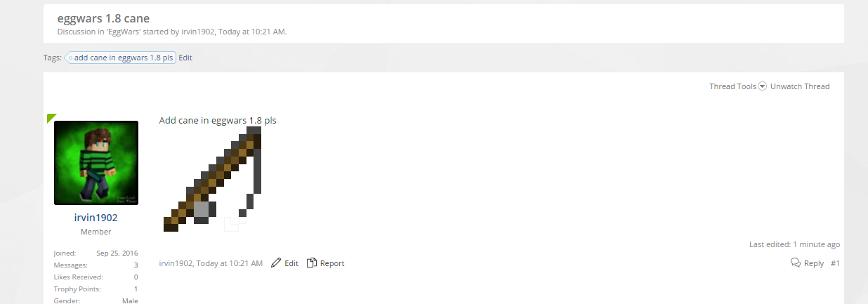Image resolution: width=868 pixels, height=304 pixels.
Task: Open the fishing rod image attachment
Action: 212,180
